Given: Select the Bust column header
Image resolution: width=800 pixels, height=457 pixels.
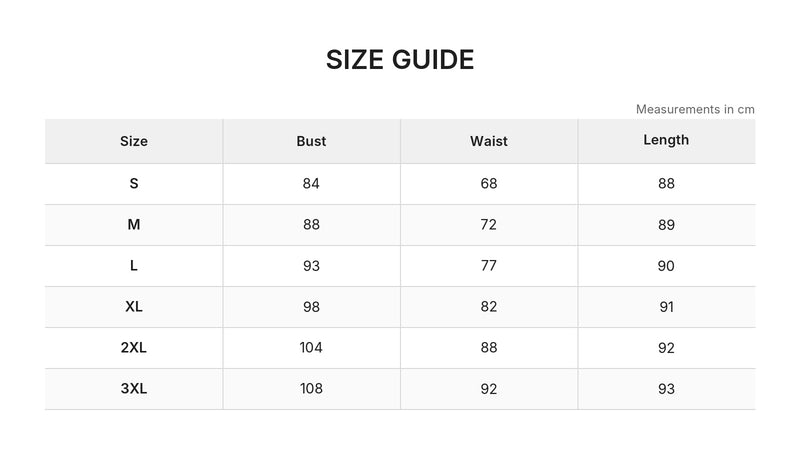Looking at the screenshot, I should click(311, 141).
